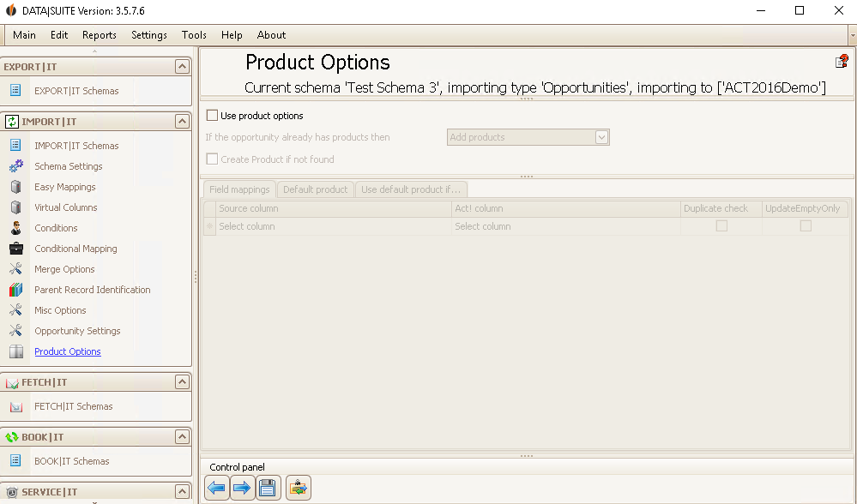Click the FETCH|IT header mail icon
The height and width of the screenshot is (504, 857).
(11, 383)
